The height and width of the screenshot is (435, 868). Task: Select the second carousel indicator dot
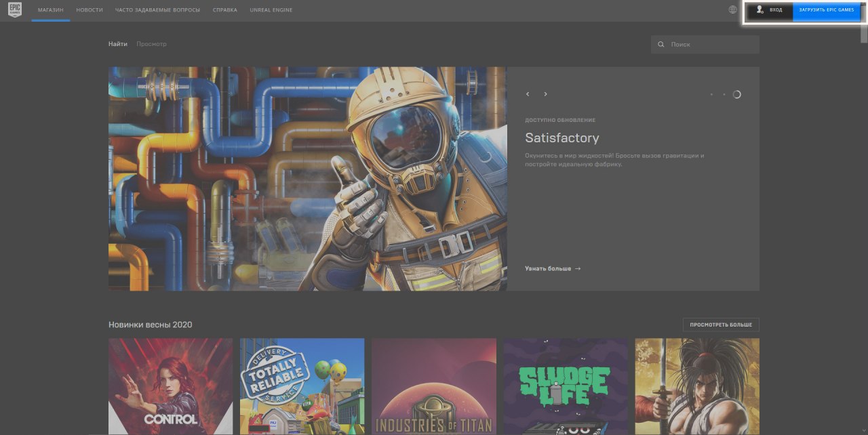coord(724,94)
